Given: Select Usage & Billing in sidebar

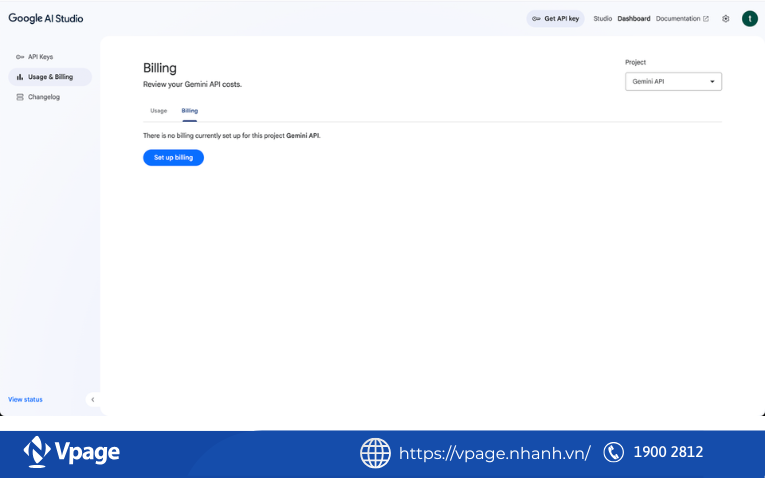Looking at the screenshot, I should pyautogui.click(x=50, y=77).
